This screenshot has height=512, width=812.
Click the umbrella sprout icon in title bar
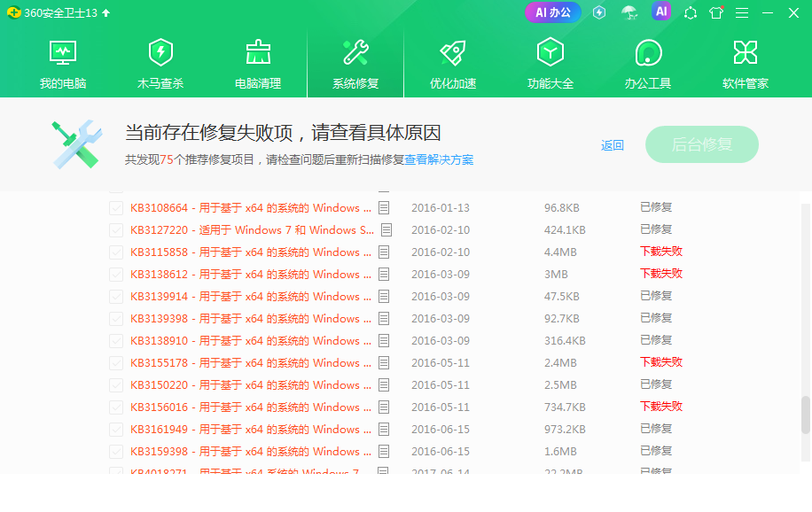click(629, 13)
